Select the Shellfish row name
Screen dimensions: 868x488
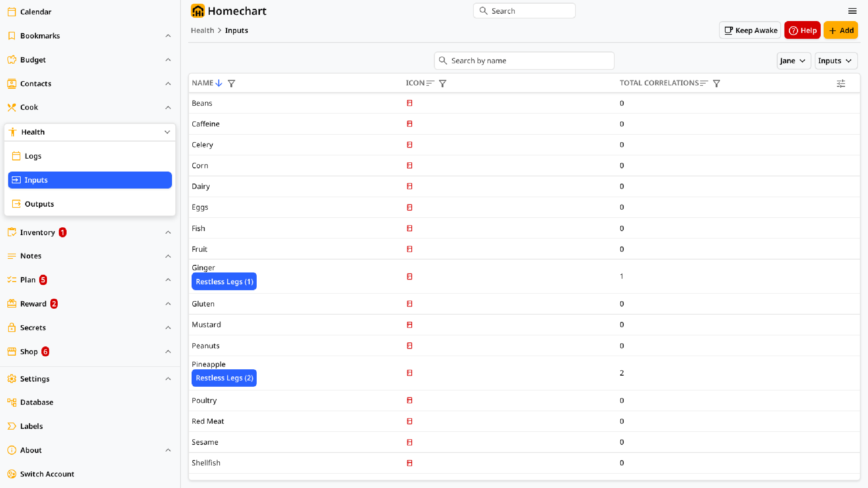[x=206, y=463]
